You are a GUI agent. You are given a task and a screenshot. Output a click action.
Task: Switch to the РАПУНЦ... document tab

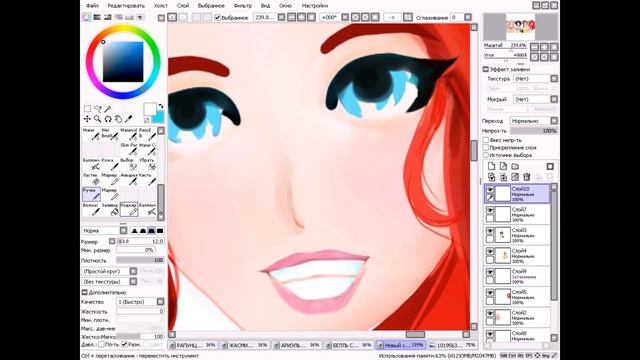coord(193,345)
